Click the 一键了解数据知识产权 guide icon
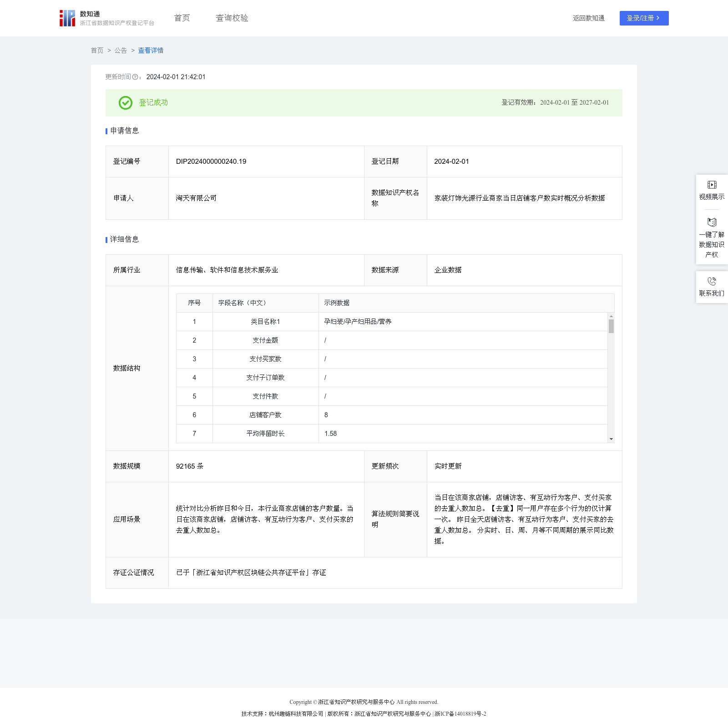This screenshot has width=728, height=728. [x=712, y=222]
